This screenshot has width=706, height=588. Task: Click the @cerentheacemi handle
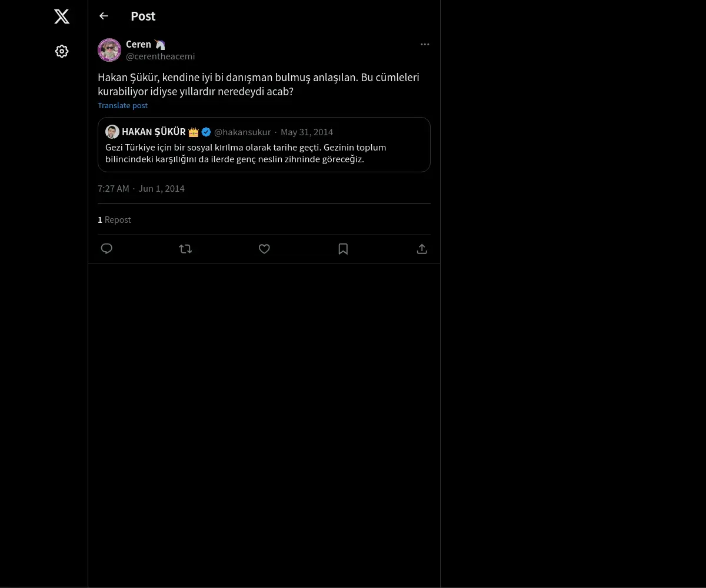coord(160,56)
